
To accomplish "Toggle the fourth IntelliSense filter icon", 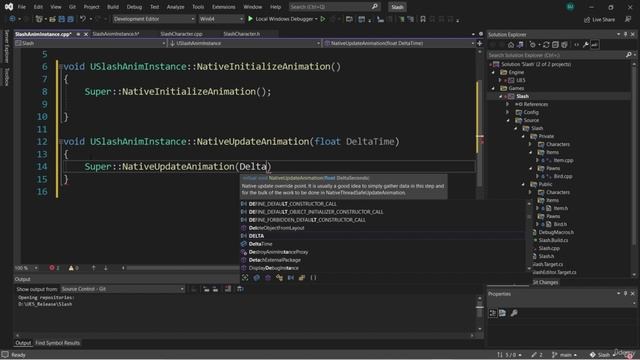I will click(x=279, y=278).
